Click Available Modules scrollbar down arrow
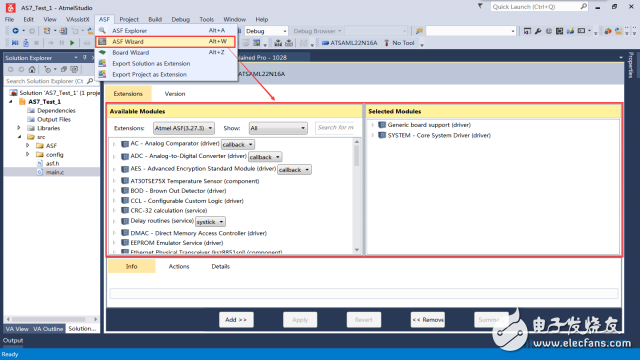Image resolution: width=640 pixels, height=360 pixels. point(357,250)
